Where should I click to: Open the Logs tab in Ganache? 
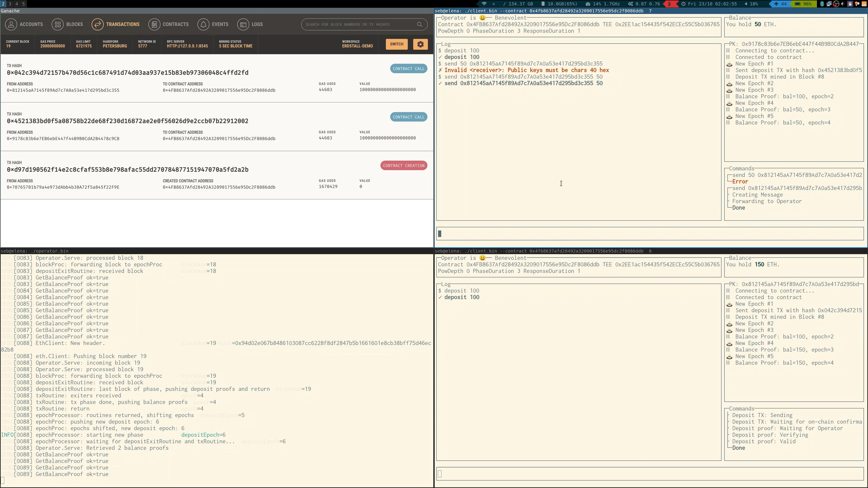point(250,24)
